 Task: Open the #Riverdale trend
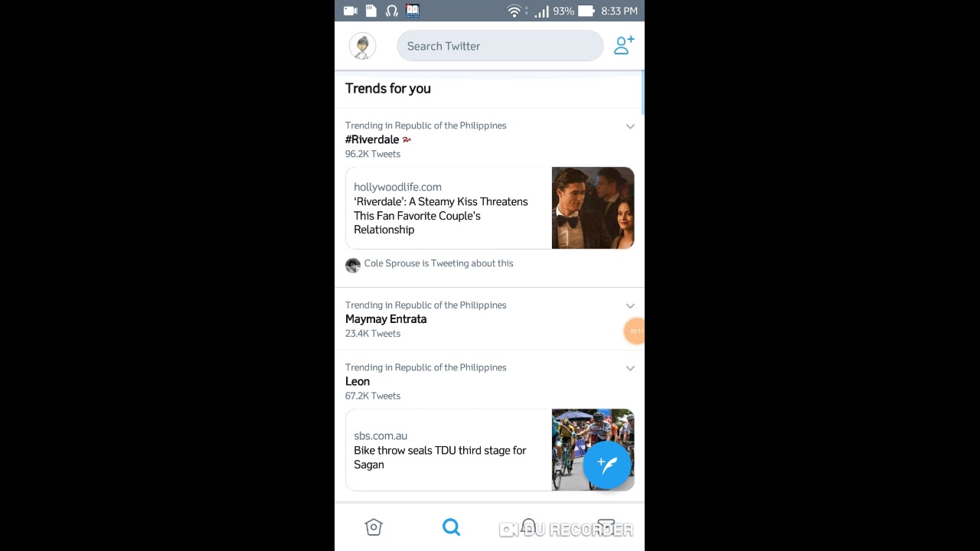click(x=372, y=139)
